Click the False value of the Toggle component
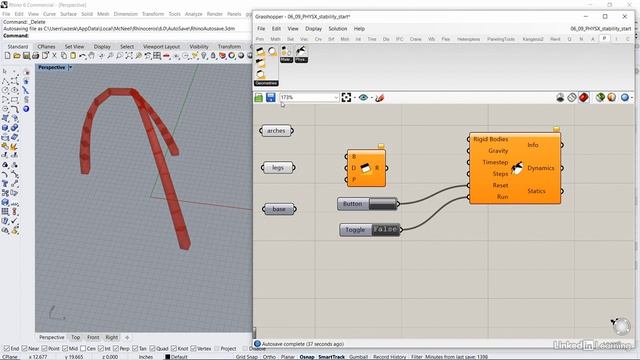Image resolution: width=640 pixels, height=360 pixels. click(x=385, y=230)
